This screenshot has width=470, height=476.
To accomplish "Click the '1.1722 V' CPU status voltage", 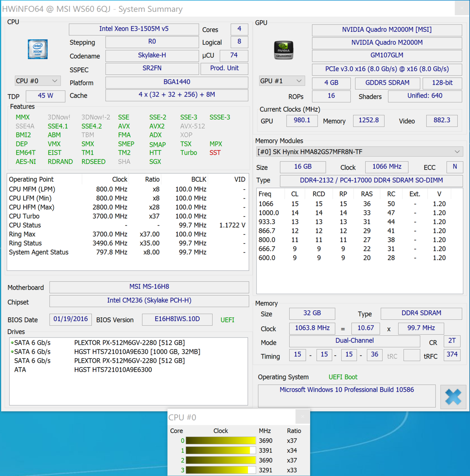I will (x=232, y=225).
